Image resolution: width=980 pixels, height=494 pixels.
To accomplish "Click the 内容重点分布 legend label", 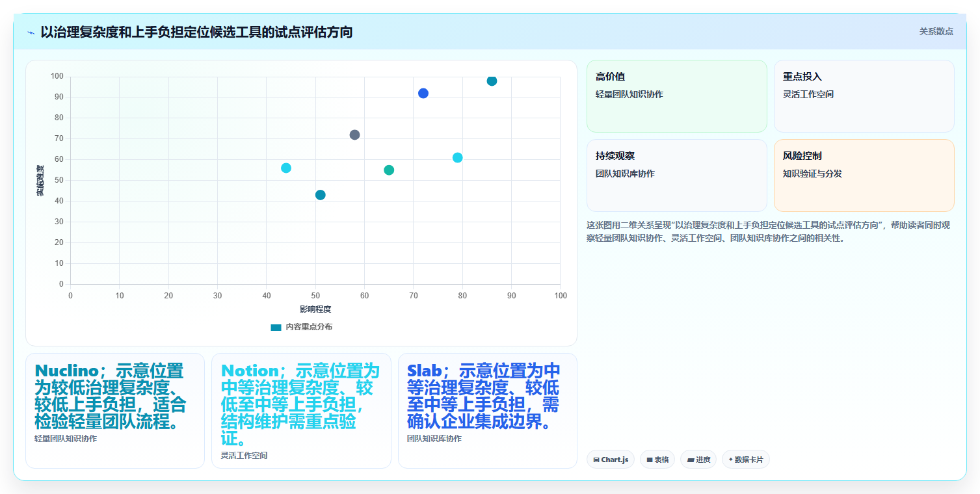I will (x=309, y=327).
